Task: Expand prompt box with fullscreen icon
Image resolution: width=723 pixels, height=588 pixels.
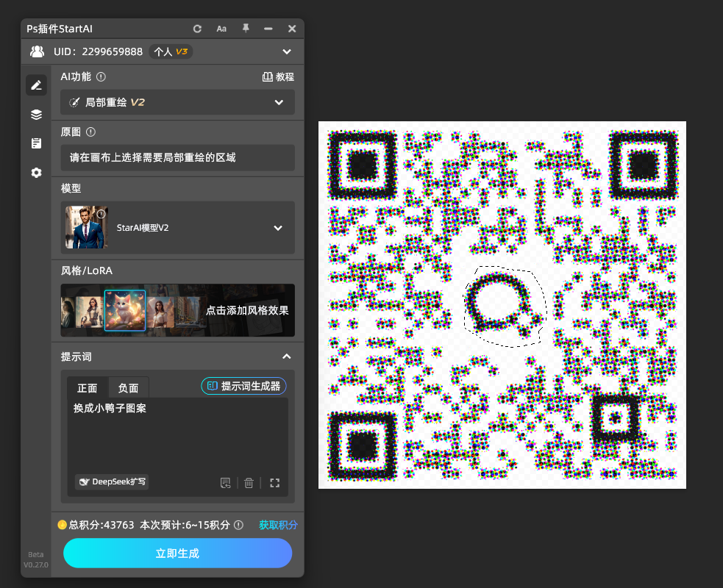Action: [275, 483]
